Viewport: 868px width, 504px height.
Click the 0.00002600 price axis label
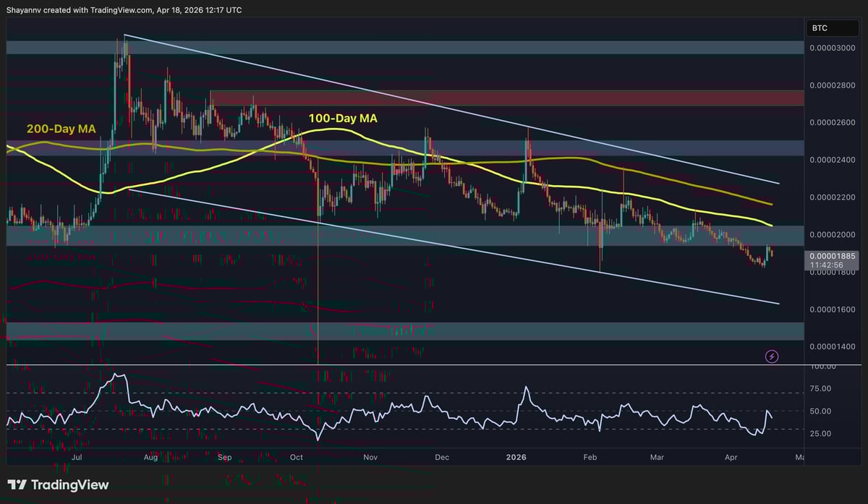833,122
